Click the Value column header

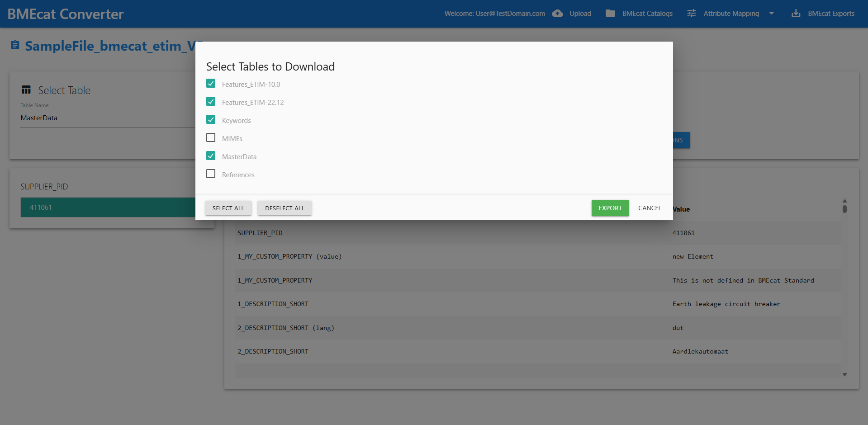pyautogui.click(x=681, y=209)
